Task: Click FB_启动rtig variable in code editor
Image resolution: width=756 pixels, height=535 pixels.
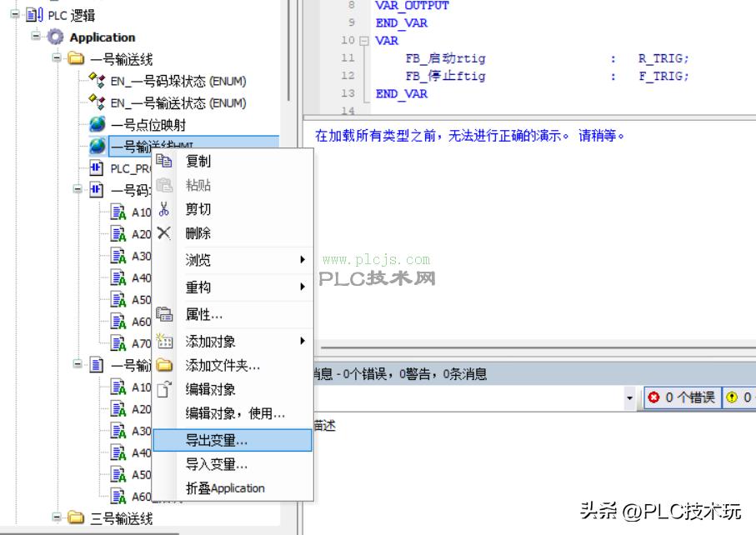Action: point(445,58)
